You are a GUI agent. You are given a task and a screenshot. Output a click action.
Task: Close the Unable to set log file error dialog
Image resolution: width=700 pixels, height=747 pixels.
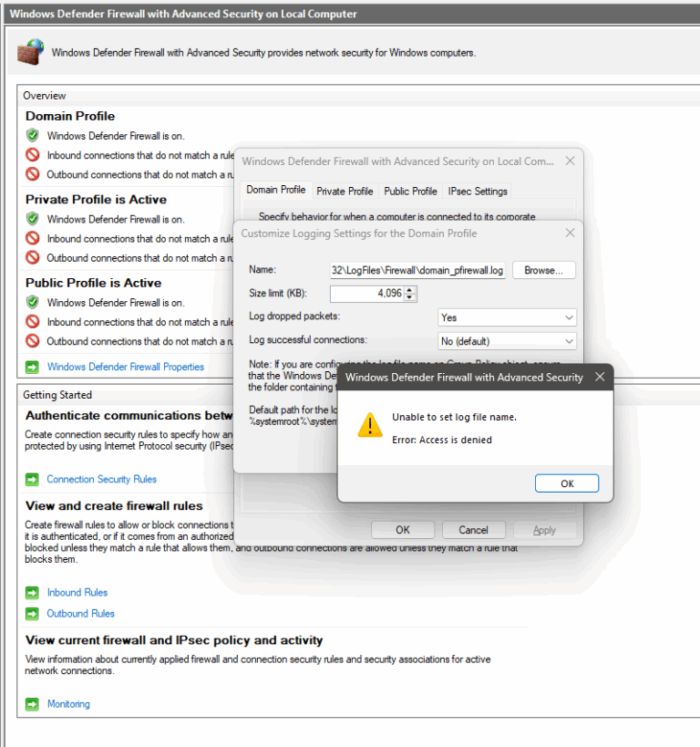[x=600, y=377]
